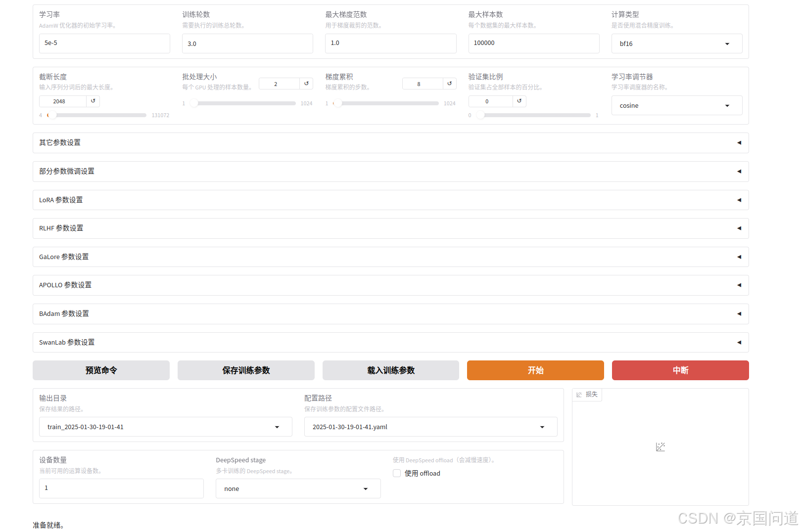
Task: Click the 设备数量 input field
Action: (x=121, y=488)
